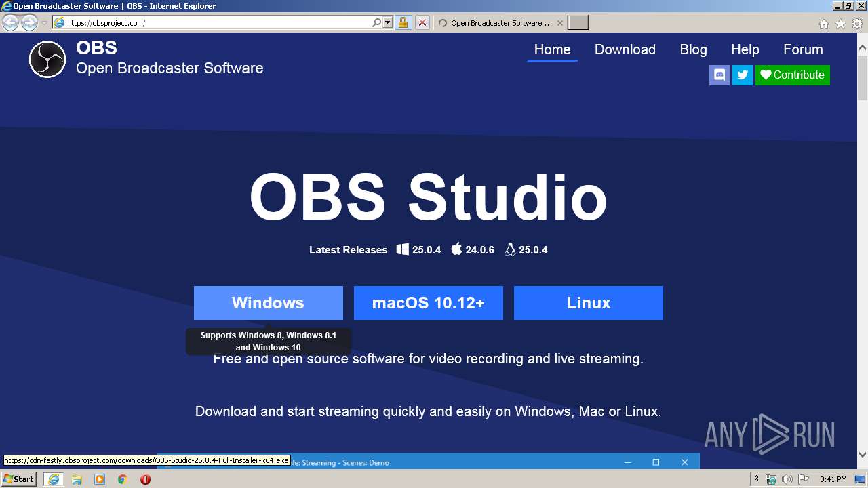Open Action Center flag icon
Screen dimensions: 868x488
pos(804,479)
